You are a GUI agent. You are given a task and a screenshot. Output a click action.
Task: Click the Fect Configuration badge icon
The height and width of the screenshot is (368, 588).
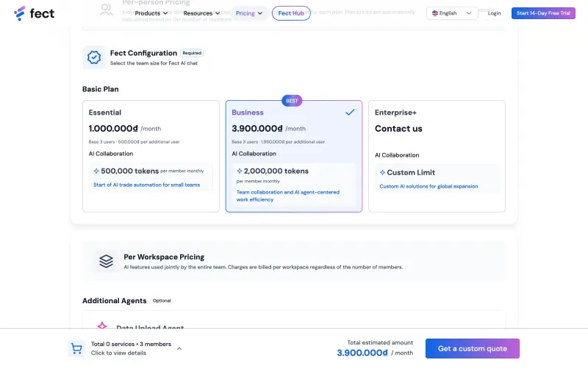click(94, 57)
